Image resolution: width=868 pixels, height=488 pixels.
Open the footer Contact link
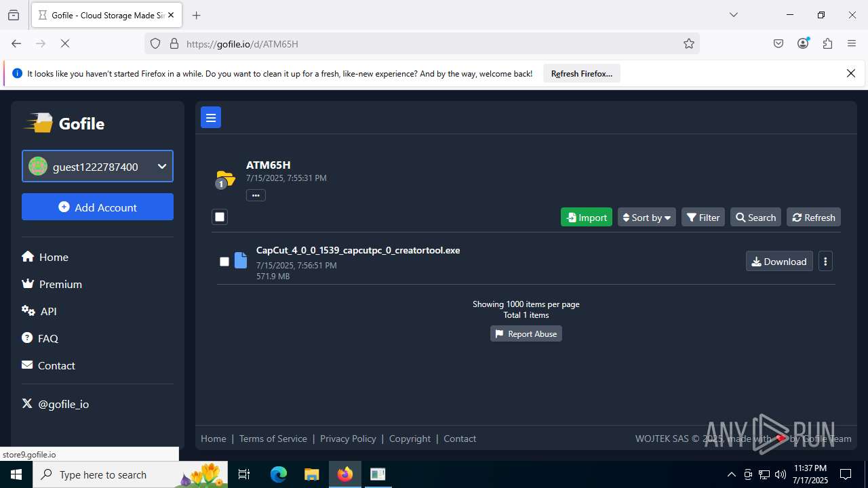[460, 439]
